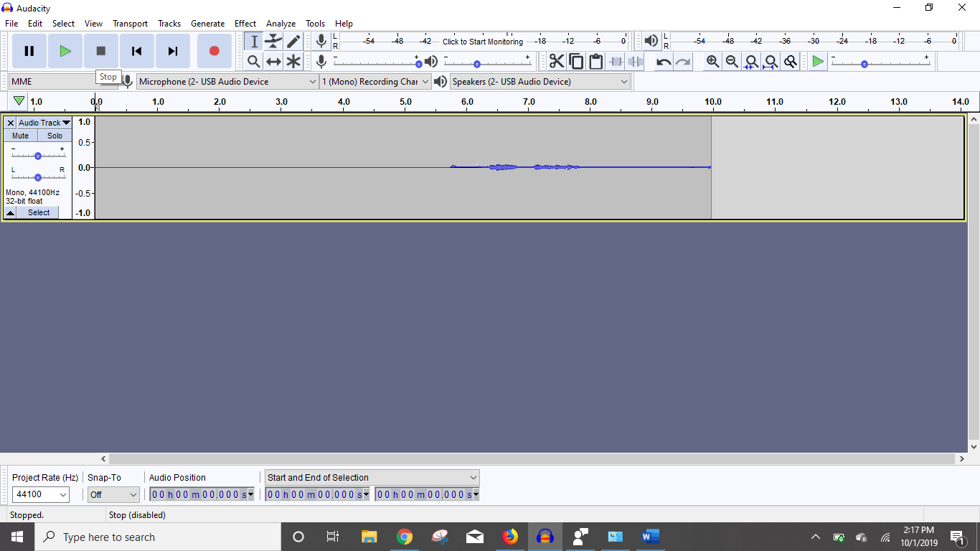This screenshot has height=551, width=980.
Task: Click the Zoom Out magnifier icon
Action: coord(732,62)
